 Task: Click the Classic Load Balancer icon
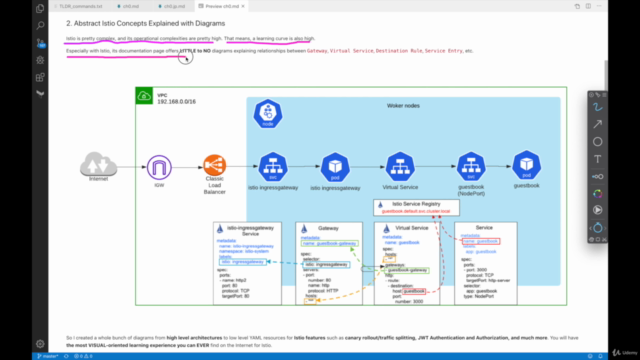click(x=215, y=165)
